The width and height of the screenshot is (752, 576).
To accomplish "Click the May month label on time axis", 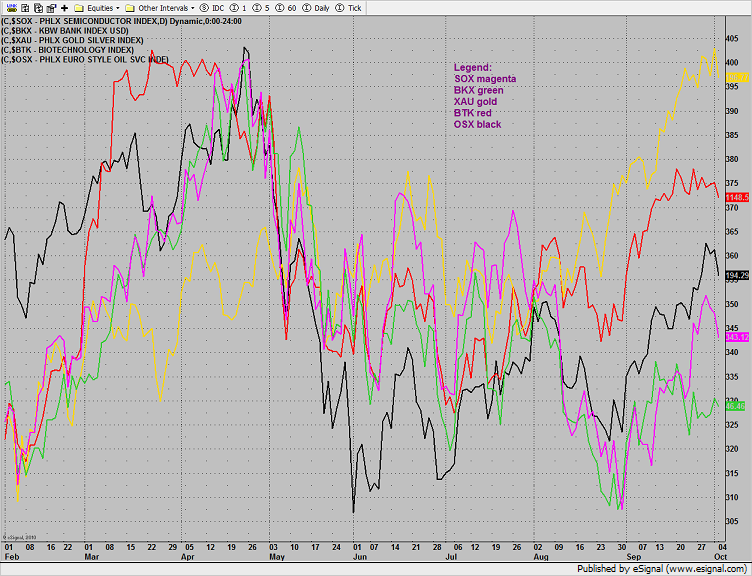I will tap(277, 557).
